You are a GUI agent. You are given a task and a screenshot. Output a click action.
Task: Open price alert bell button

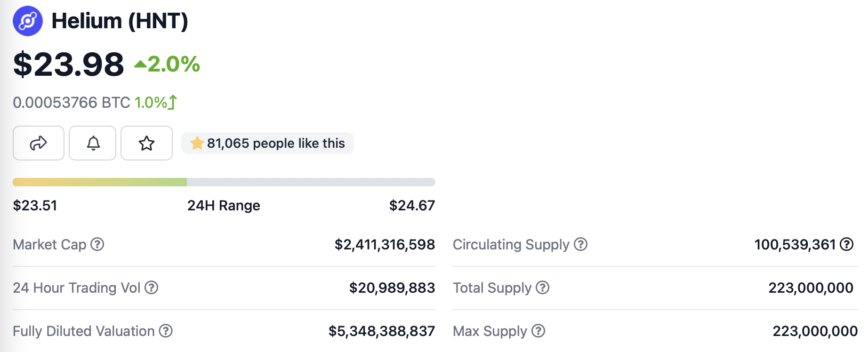93,143
